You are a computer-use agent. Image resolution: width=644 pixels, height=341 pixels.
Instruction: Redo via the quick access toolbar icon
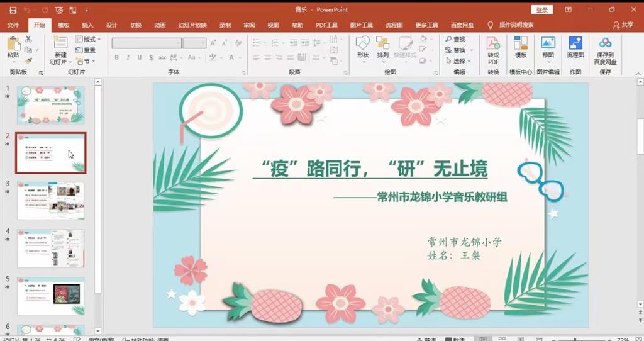tap(45, 10)
